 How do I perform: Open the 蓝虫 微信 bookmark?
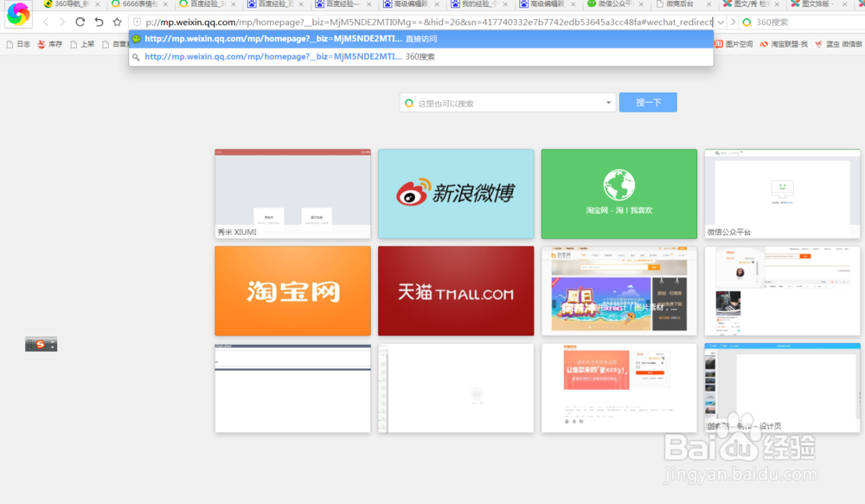[x=838, y=44]
